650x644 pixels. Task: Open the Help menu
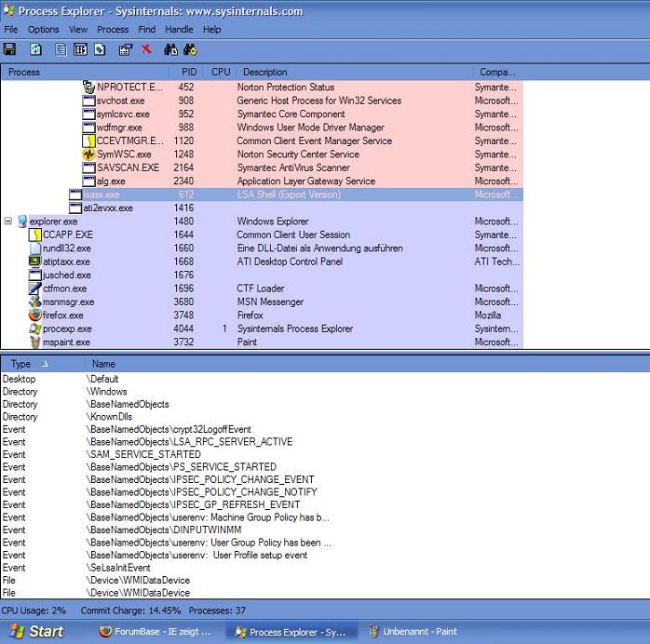pyautogui.click(x=211, y=30)
